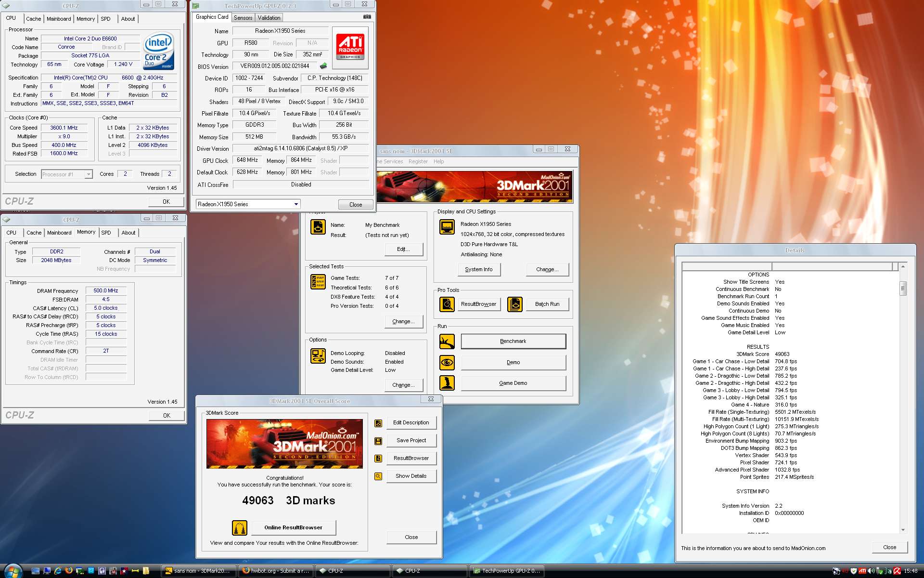Click the GPU Clock 648 MHz field
Screen dimensions: 924x578
(247, 160)
